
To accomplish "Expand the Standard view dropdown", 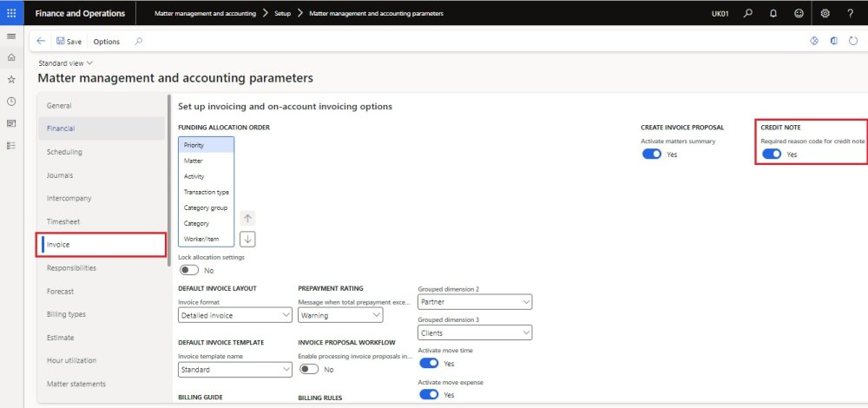I will pyautogui.click(x=66, y=63).
